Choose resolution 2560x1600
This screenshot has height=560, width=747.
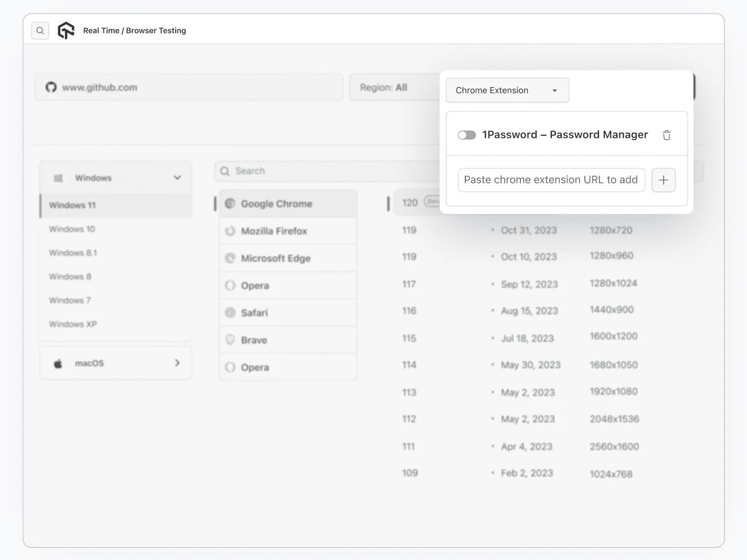pos(614,447)
